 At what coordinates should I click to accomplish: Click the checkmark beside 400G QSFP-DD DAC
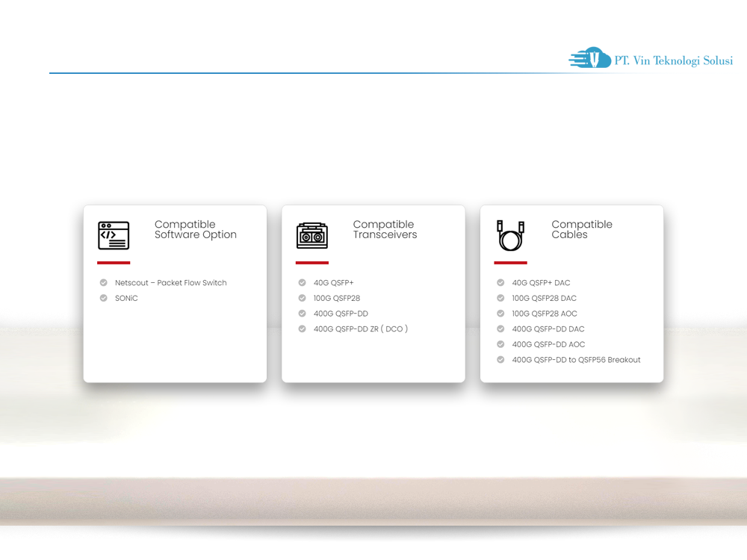500,329
